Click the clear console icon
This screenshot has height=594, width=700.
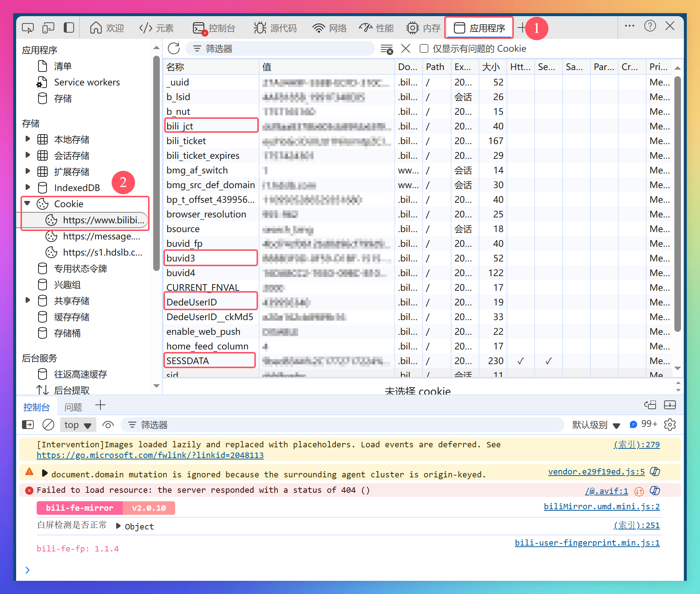[48, 425]
